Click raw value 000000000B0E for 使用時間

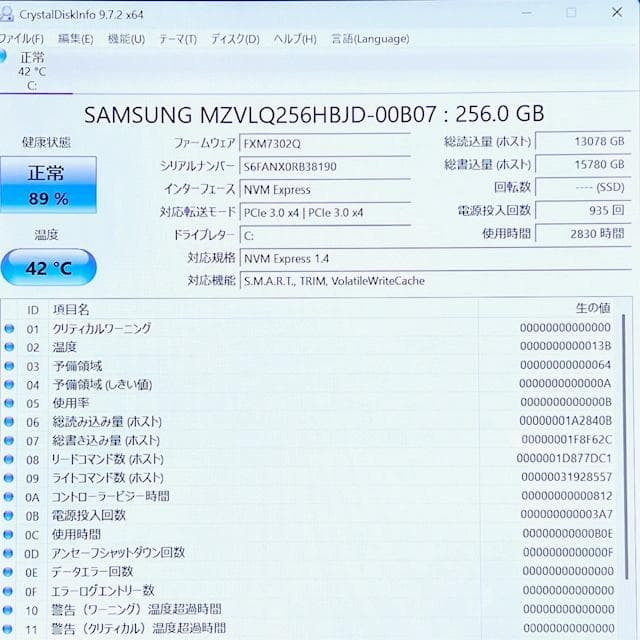[568, 533]
